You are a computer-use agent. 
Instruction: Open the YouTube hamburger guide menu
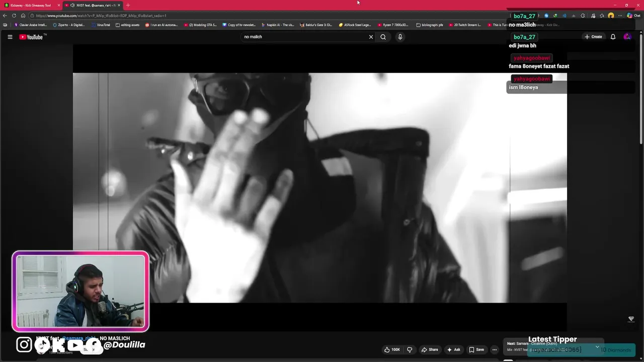point(10,37)
